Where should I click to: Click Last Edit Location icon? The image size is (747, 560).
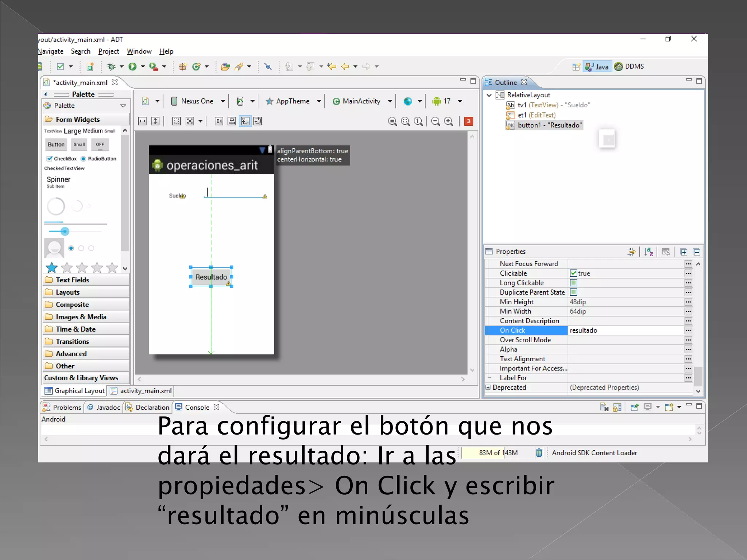point(332,66)
